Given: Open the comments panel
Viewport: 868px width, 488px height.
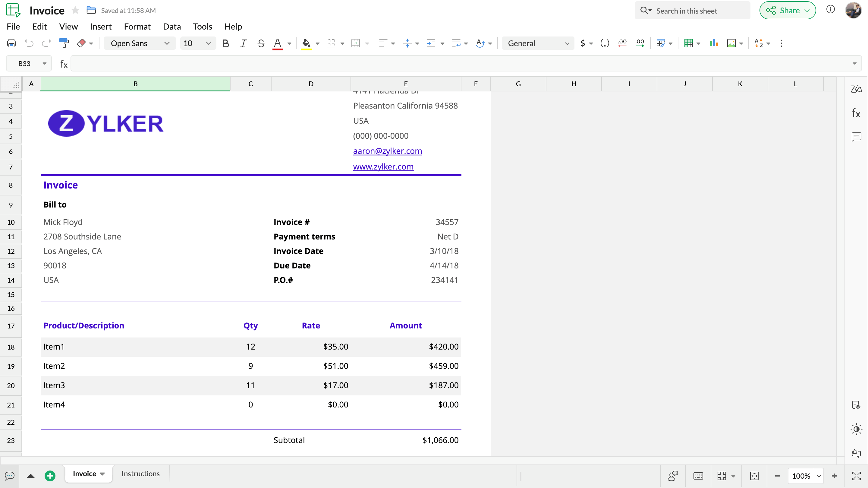Looking at the screenshot, I should pos(856,137).
